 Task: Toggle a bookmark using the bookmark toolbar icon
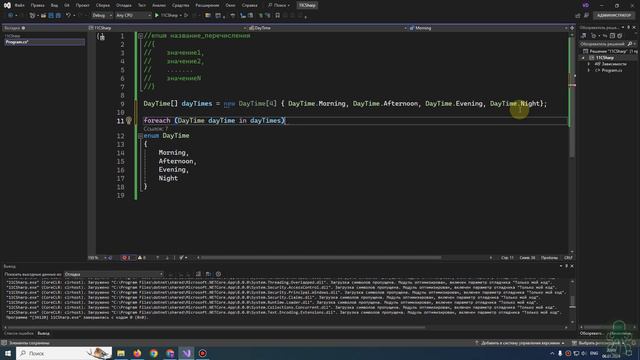278,16
